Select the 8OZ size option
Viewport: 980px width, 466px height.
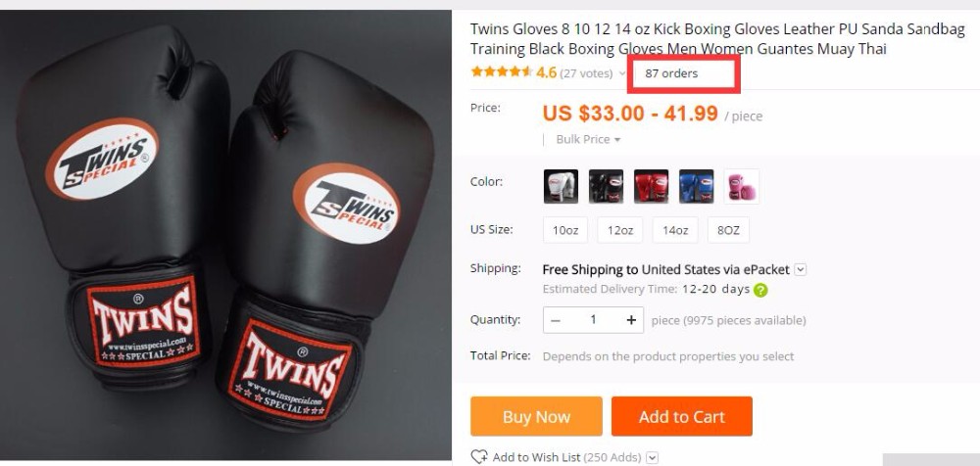(x=728, y=230)
